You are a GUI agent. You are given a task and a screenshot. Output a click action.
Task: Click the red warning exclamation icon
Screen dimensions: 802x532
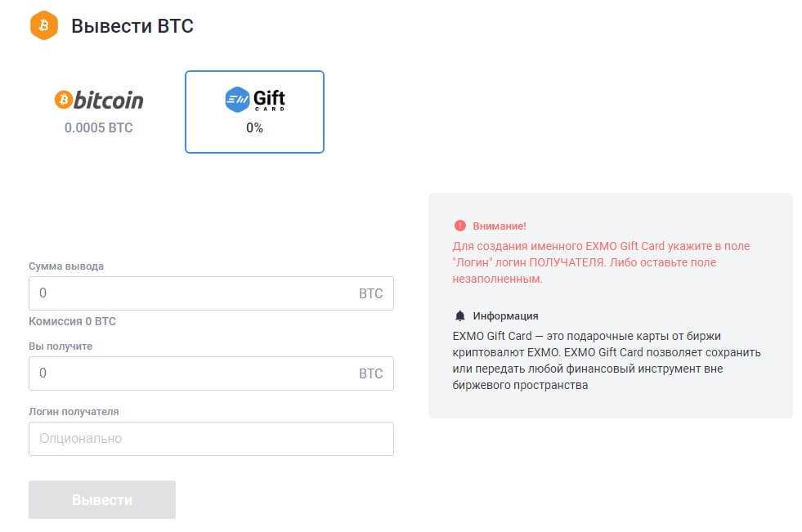(x=460, y=226)
